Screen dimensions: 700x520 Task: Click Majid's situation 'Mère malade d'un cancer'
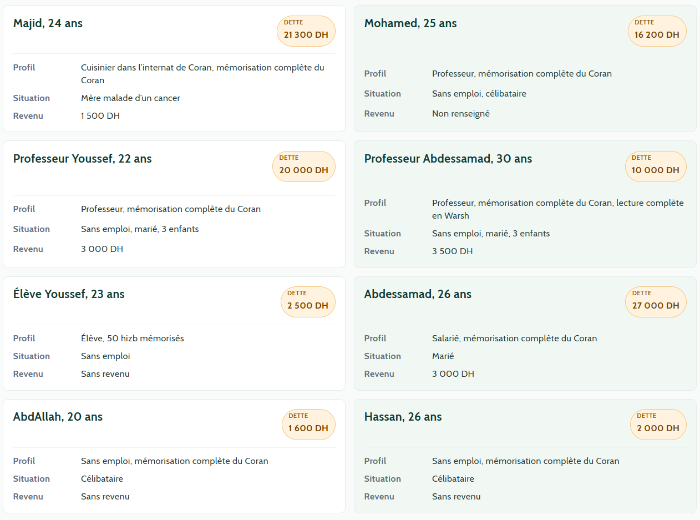pyautogui.click(x=130, y=98)
